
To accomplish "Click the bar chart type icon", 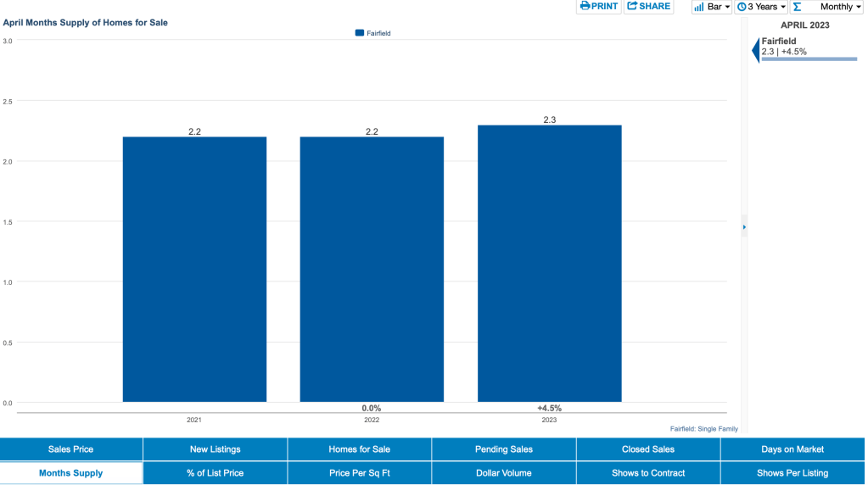I will 699,7.
